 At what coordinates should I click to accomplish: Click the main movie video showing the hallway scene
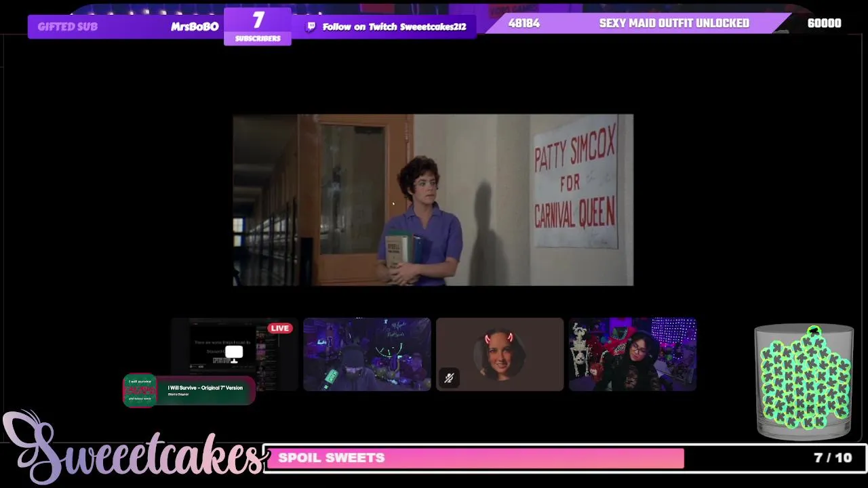pos(433,200)
